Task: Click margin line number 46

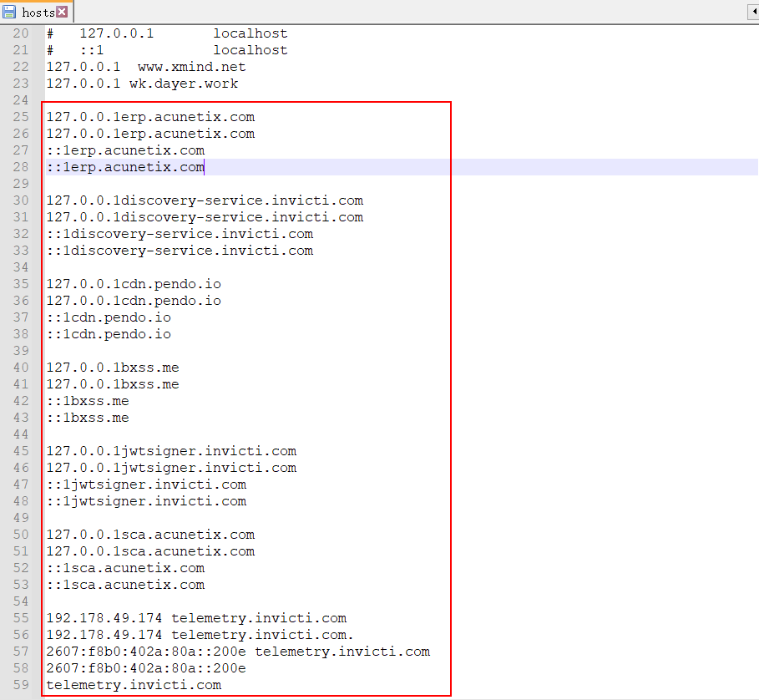Action: (x=21, y=468)
